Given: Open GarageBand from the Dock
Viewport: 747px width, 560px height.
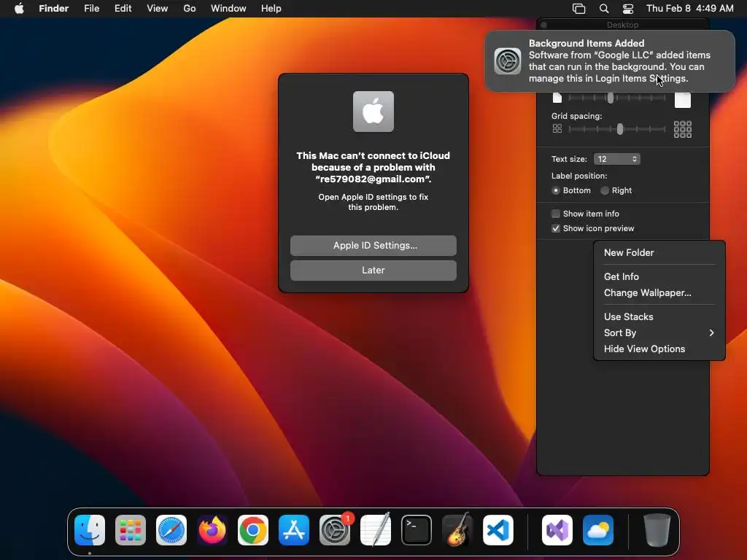Looking at the screenshot, I should click(457, 530).
